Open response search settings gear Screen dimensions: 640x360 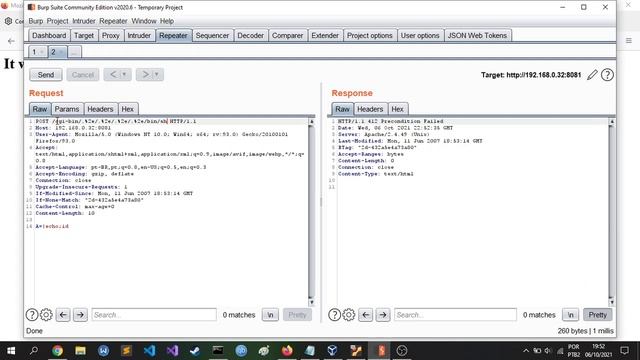[349, 315]
